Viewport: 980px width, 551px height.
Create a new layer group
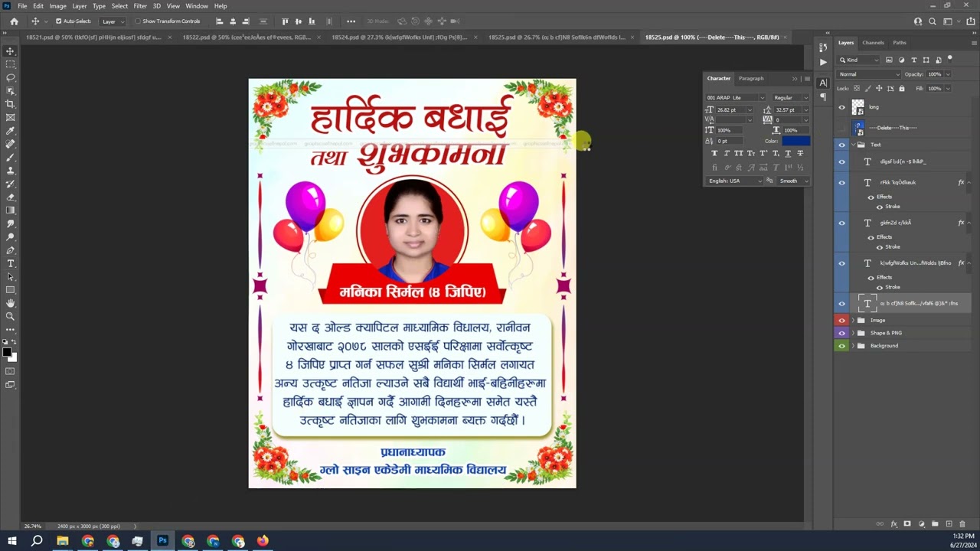click(935, 524)
